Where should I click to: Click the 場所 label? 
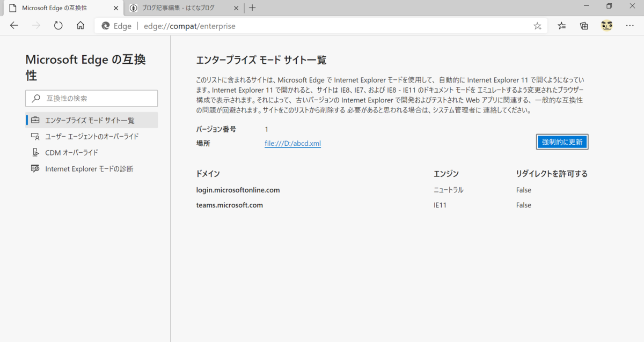tap(203, 144)
